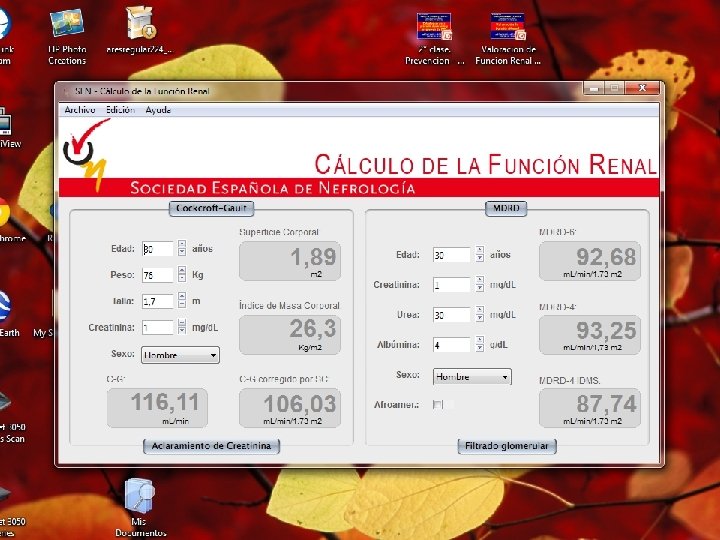Decrease Peso with the down arrow
The width and height of the screenshot is (720, 540).
[182, 279]
